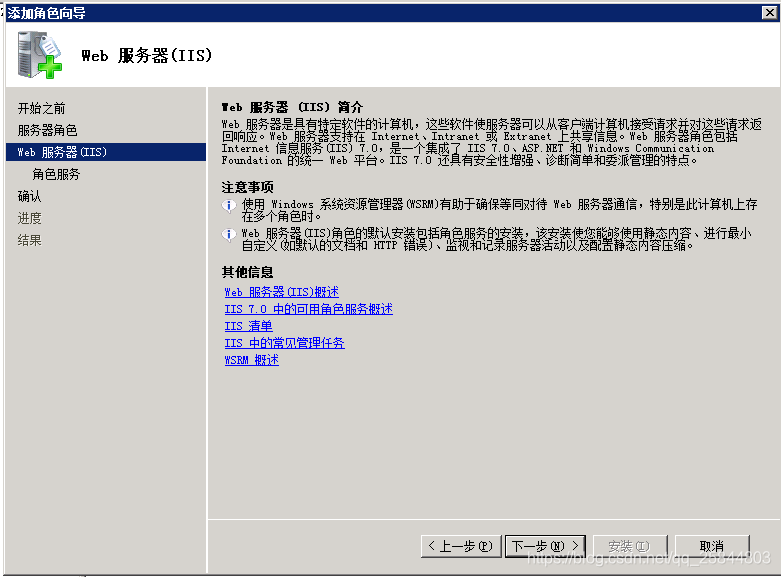Cancel the wizard with 取消
The width and height of the screenshot is (781, 577).
(712, 546)
